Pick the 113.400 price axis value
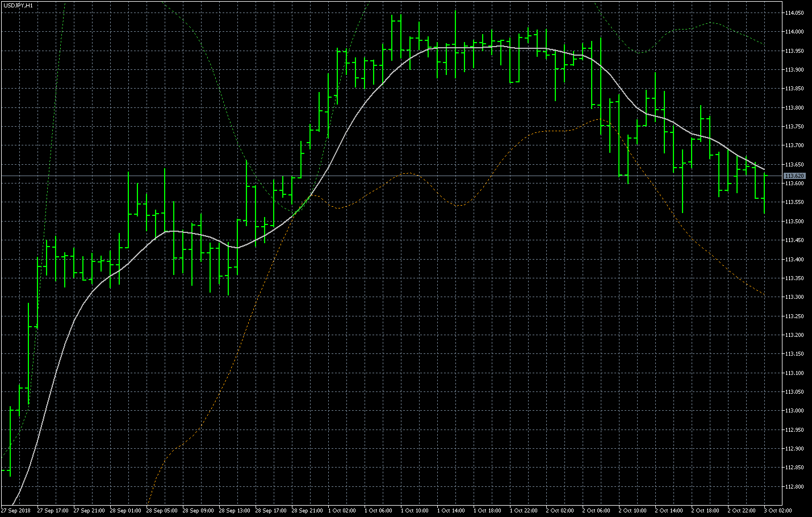 point(794,259)
